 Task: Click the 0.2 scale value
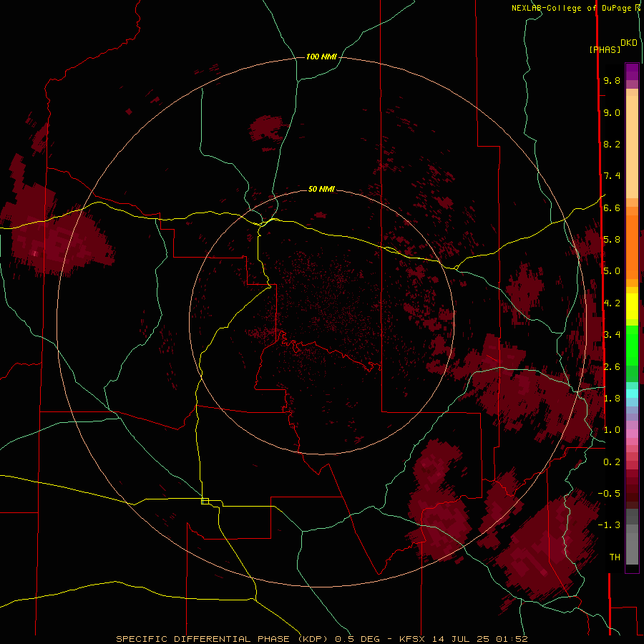(x=612, y=462)
